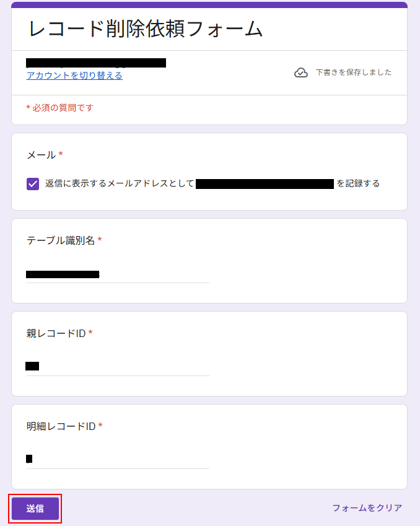The image size is (420, 526).
Task: Click the 必須の質問です required notice
Action: 60,108
